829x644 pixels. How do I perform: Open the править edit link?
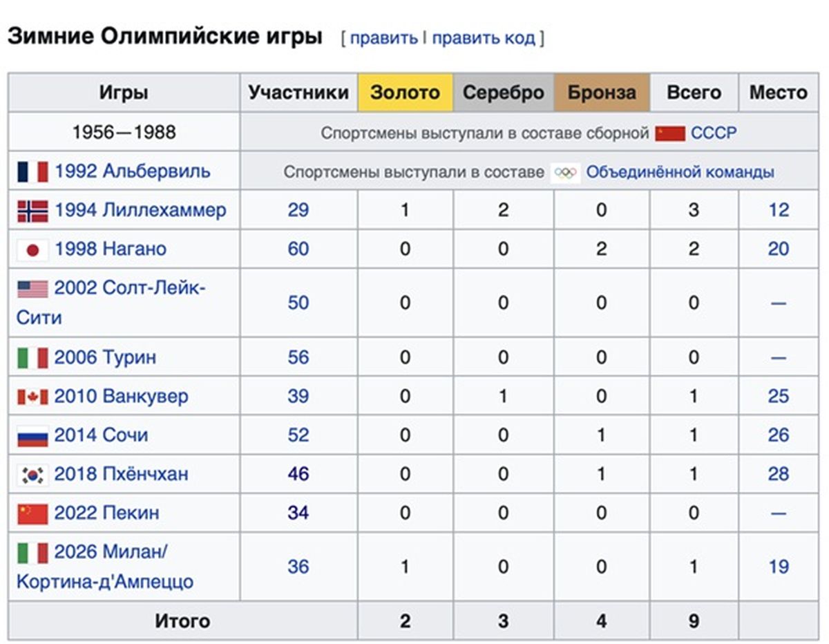383,38
